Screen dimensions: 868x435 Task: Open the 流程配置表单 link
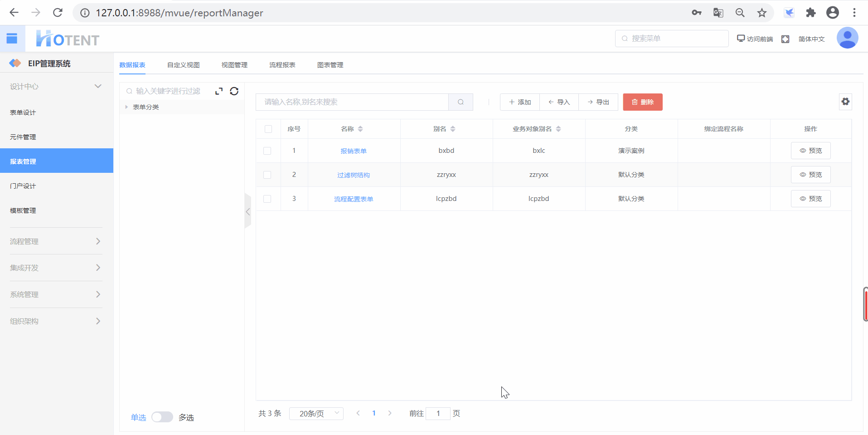click(x=354, y=199)
